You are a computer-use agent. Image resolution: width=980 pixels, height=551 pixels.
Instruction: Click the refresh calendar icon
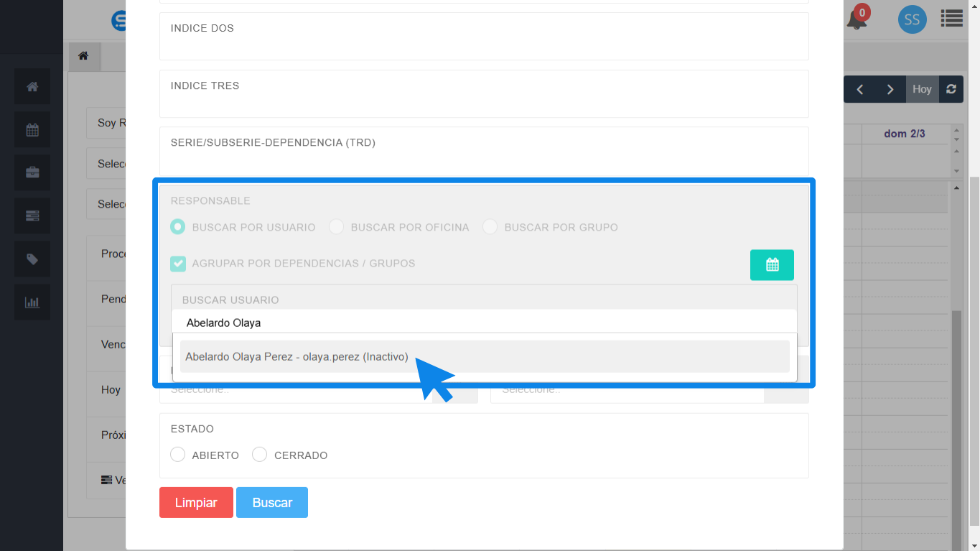click(x=951, y=89)
